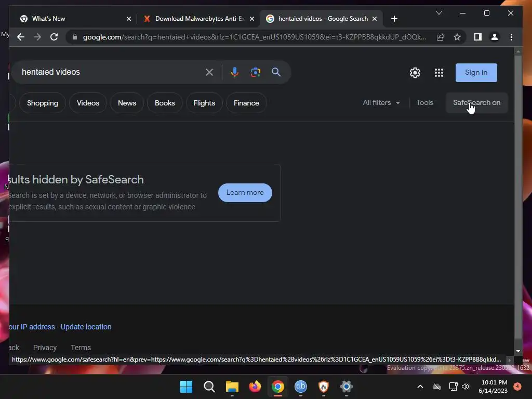Go back using the browser back arrow
The image size is (532, 399).
tap(21, 37)
